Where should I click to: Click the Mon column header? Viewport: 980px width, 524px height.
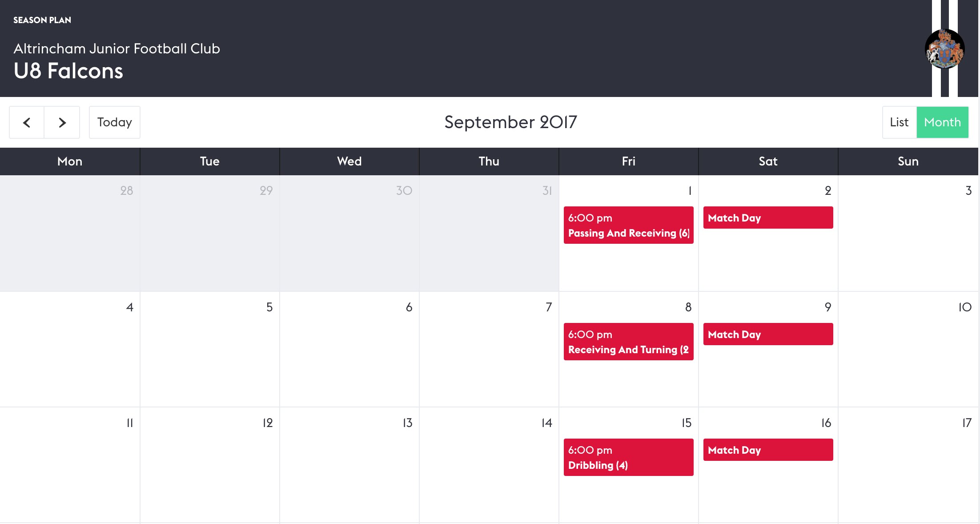70,161
